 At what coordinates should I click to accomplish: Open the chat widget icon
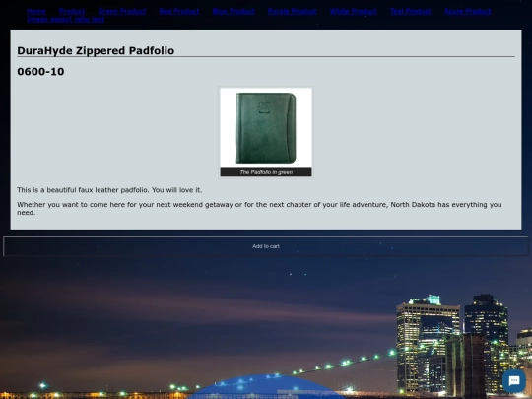coord(514,381)
